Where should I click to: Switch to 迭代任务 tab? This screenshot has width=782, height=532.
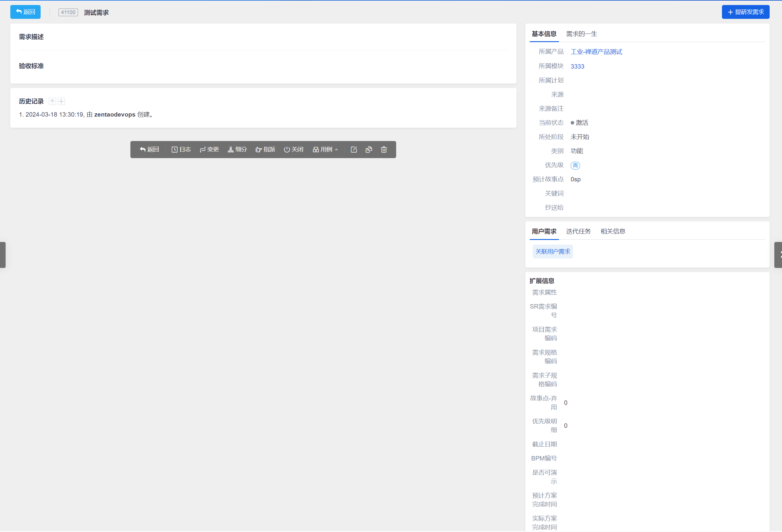pos(578,231)
